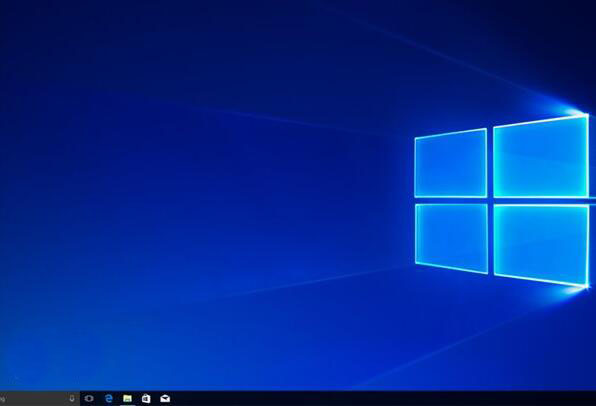The image size is (596, 406).
Task: Open Task View from the taskbar
Action: tap(89, 398)
